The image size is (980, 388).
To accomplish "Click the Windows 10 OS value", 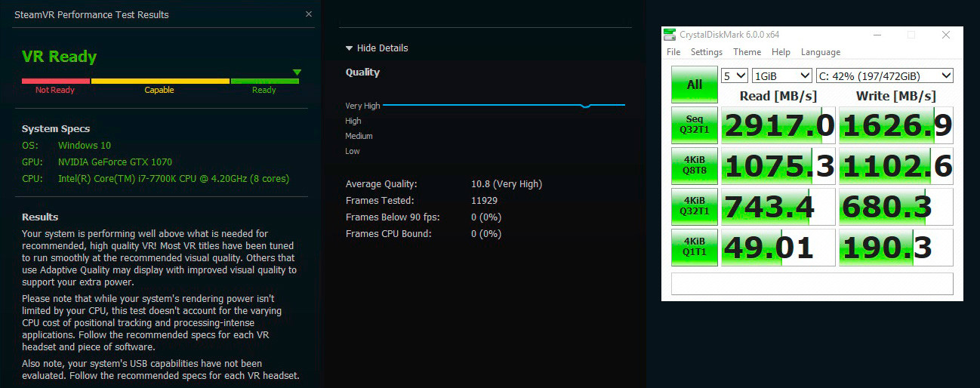I will point(85,145).
